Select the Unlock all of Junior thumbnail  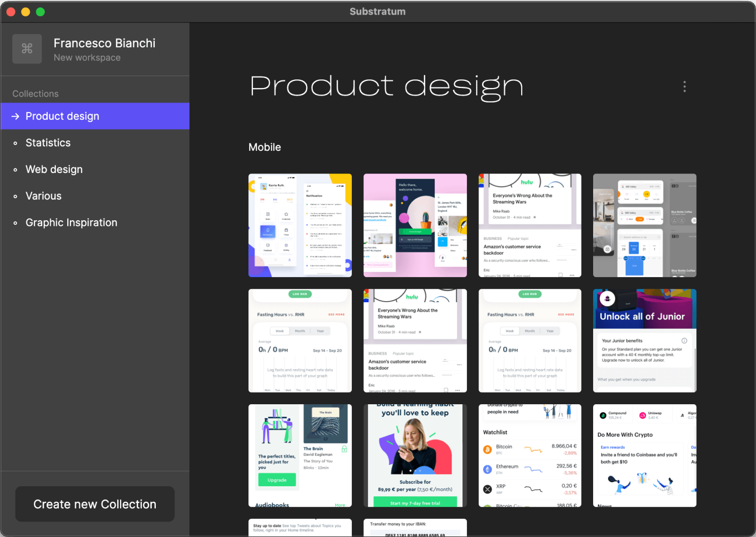644,340
